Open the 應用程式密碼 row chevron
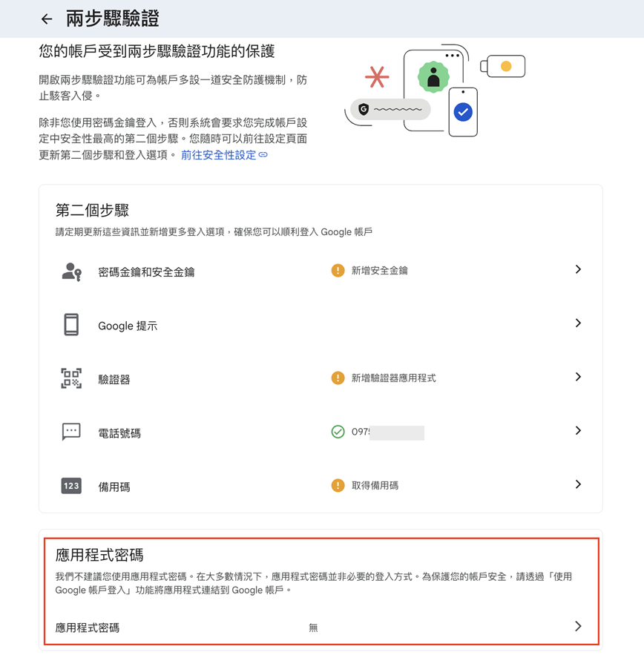This screenshot has height=655, width=644. [578, 626]
